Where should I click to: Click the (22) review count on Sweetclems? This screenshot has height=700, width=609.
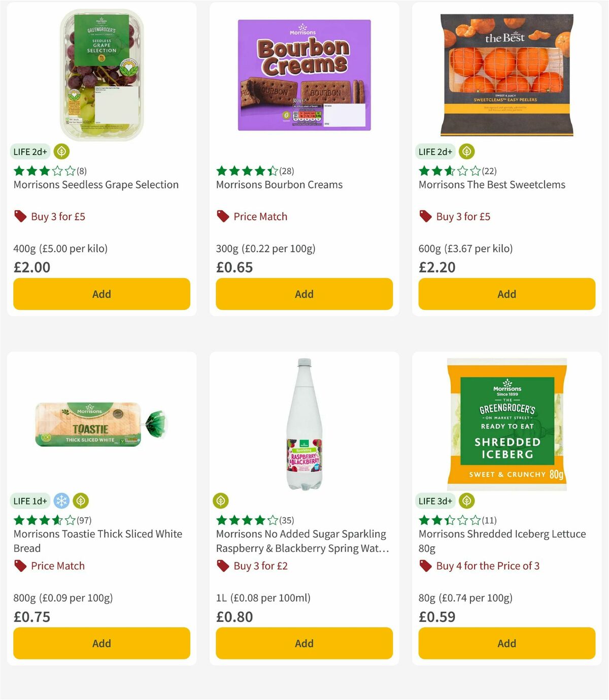pyautogui.click(x=489, y=171)
